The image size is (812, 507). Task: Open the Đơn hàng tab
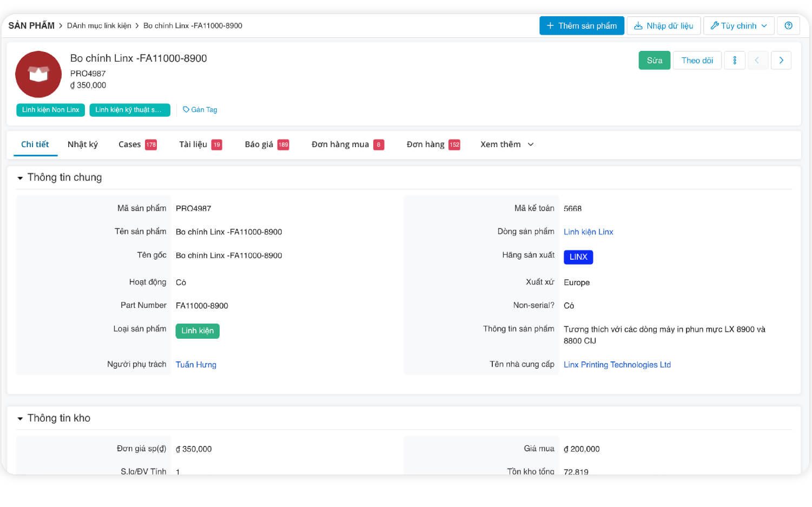click(x=433, y=144)
